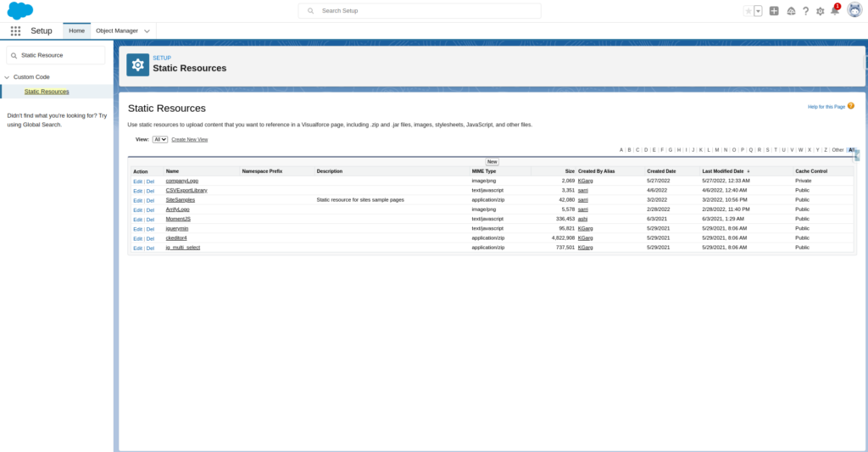Open the Favorites list dropdown arrow
868x452 pixels.
pos(759,11)
